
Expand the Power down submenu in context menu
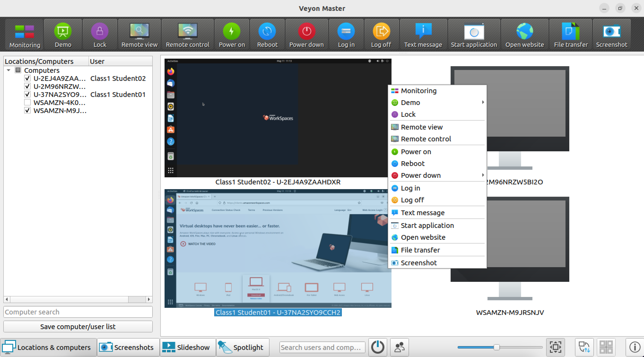coord(483,175)
